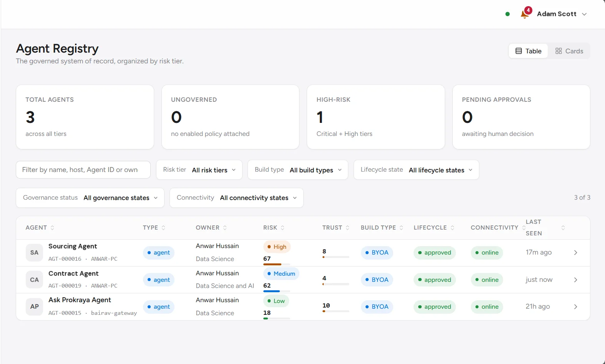Sort by the TRUST column
605x364 pixels.
point(336,228)
